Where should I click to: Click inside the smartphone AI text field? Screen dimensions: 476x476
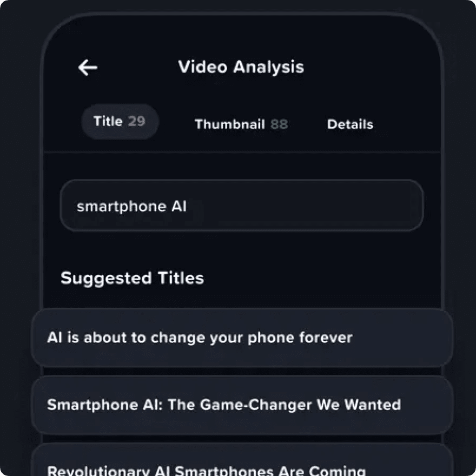[241, 206]
